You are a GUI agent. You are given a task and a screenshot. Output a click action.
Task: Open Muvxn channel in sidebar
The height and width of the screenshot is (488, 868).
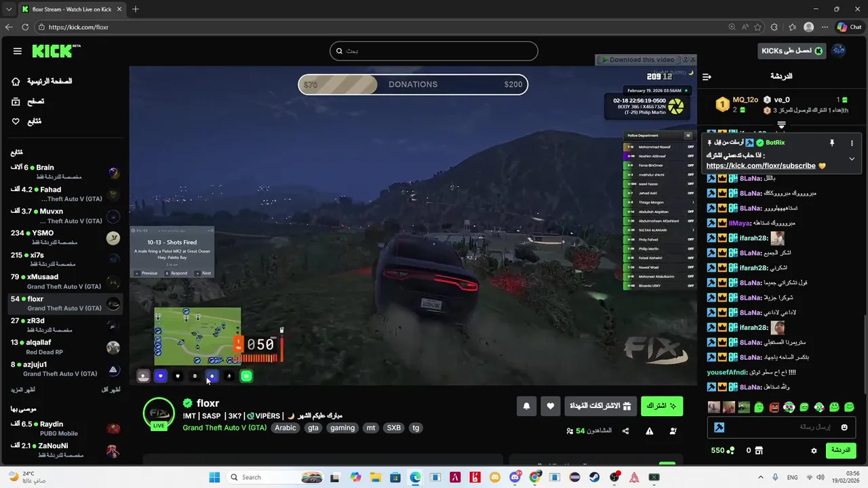point(65,216)
